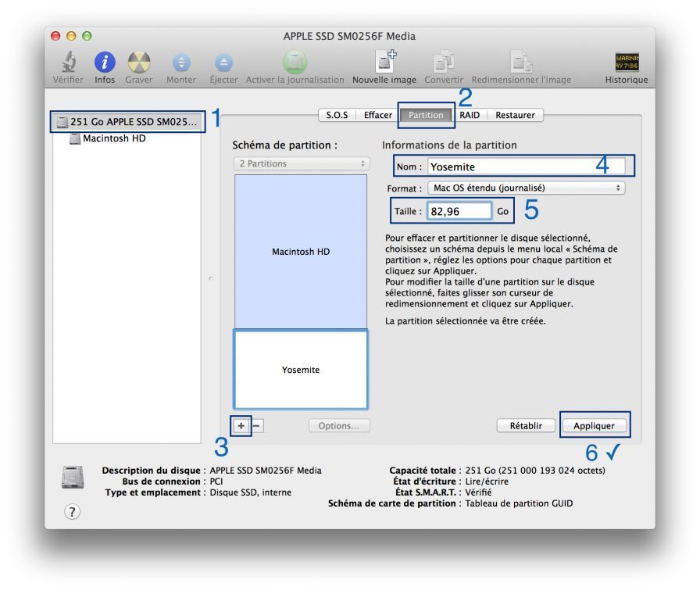Click Activer la journalisation icon
Image resolution: width=700 pixels, height=591 pixels.
295,62
